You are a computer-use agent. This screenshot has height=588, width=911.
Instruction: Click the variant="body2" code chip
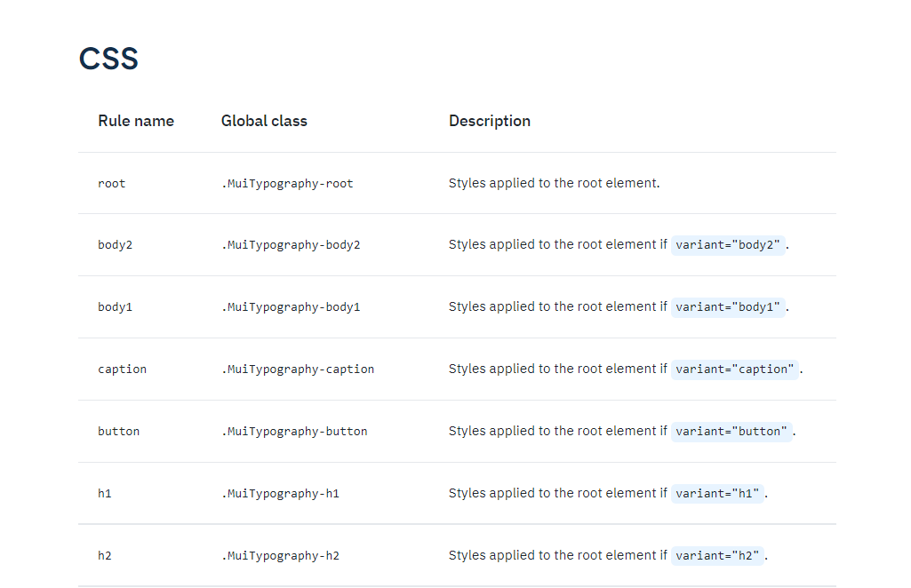click(728, 245)
